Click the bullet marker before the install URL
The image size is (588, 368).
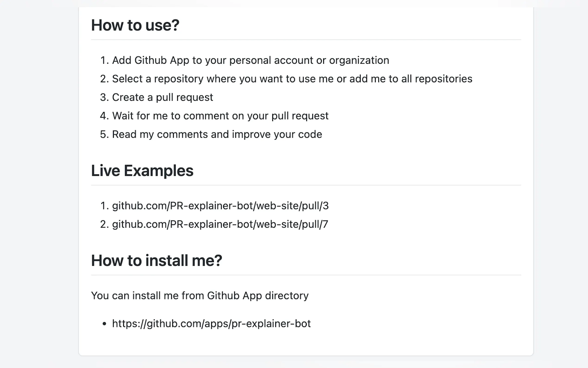pyautogui.click(x=105, y=324)
